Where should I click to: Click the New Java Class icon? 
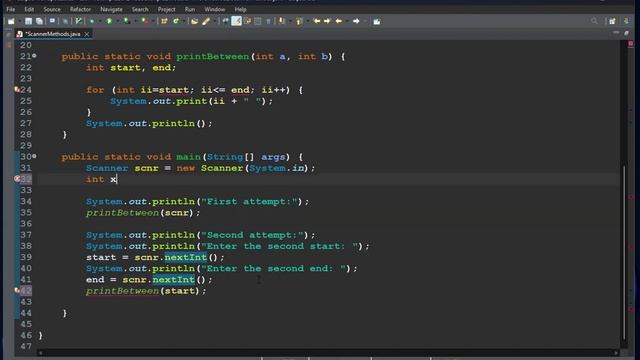176,21
